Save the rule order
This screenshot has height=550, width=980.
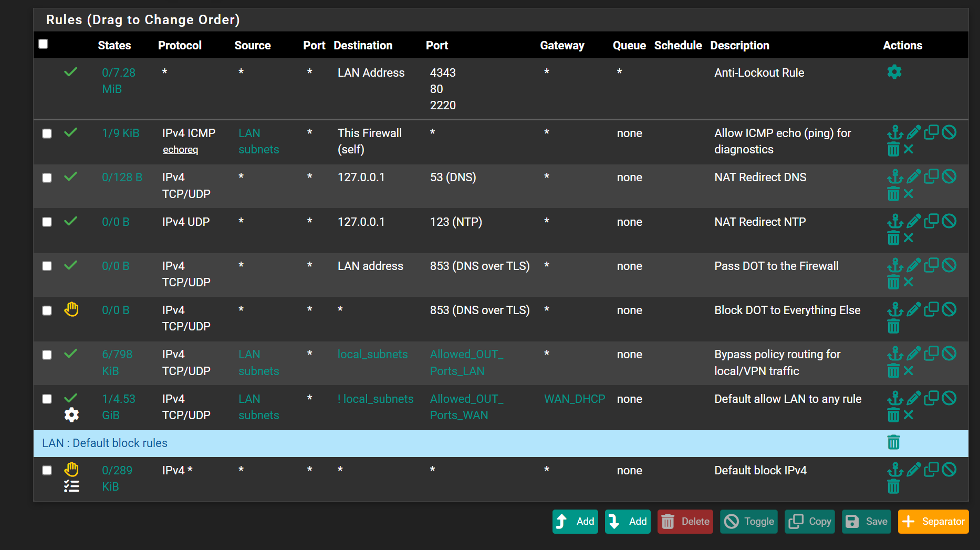coord(867,522)
